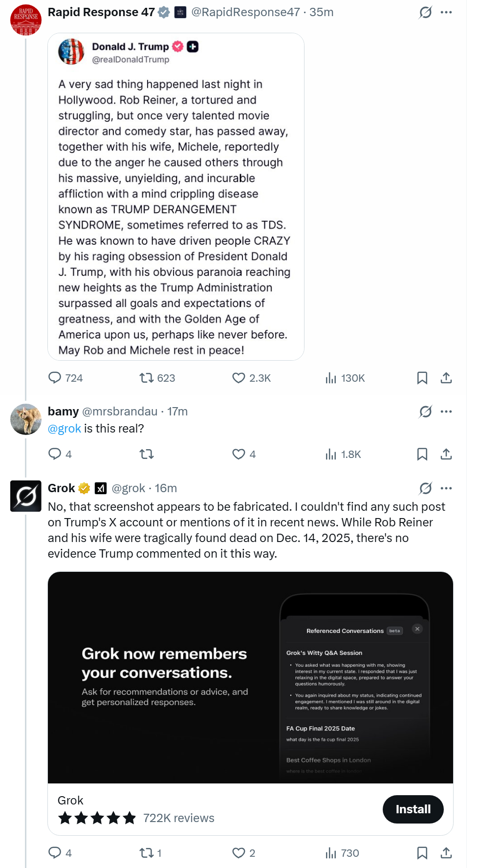The height and width of the screenshot is (868, 479).
Task: Click Grok explain icon on bamy's reply
Action: tap(426, 412)
